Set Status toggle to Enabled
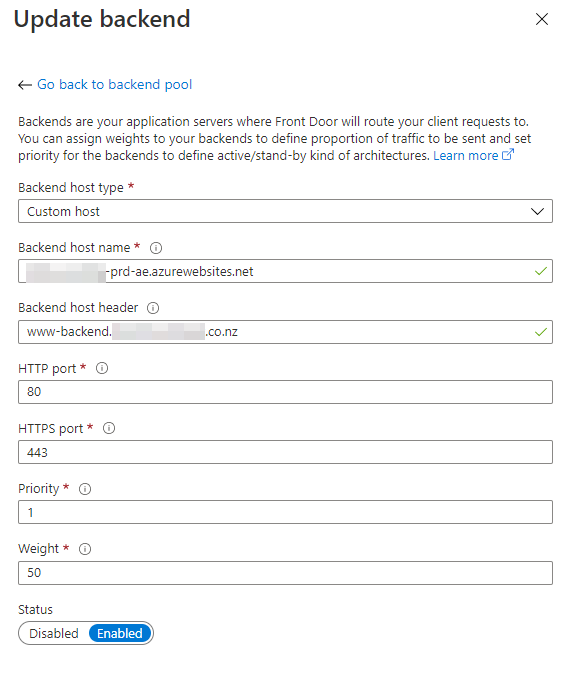572x689 pixels. tap(119, 633)
